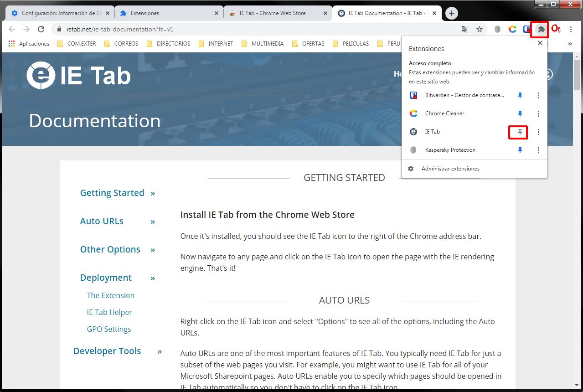
Task: Click the Bitwarden toolbar icon
Action: [x=527, y=29]
